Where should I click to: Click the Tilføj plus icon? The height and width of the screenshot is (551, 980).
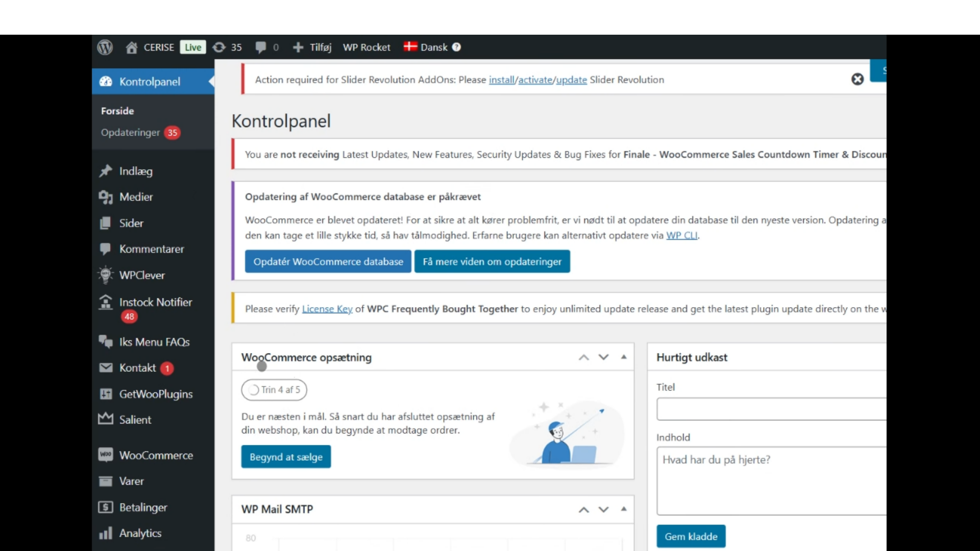coord(298,47)
